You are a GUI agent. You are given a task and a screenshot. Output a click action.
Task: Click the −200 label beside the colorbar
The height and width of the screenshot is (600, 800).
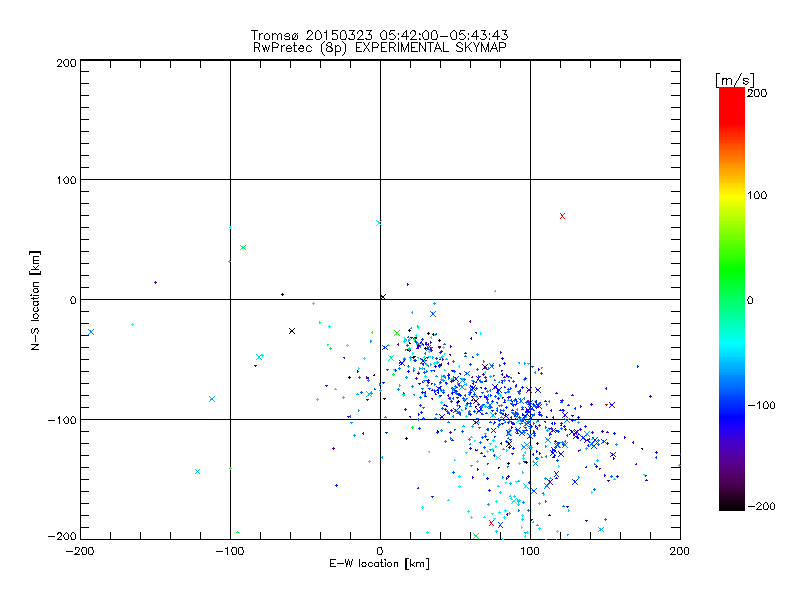761,507
